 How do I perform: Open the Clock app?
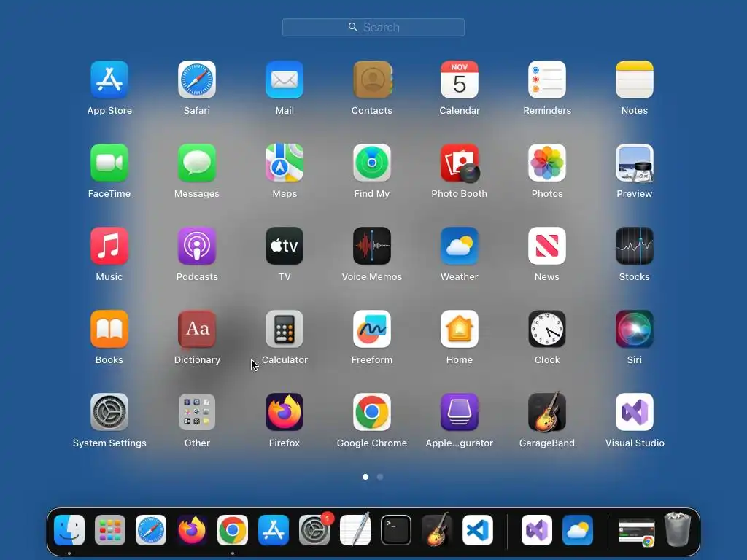[x=547, y=329]
